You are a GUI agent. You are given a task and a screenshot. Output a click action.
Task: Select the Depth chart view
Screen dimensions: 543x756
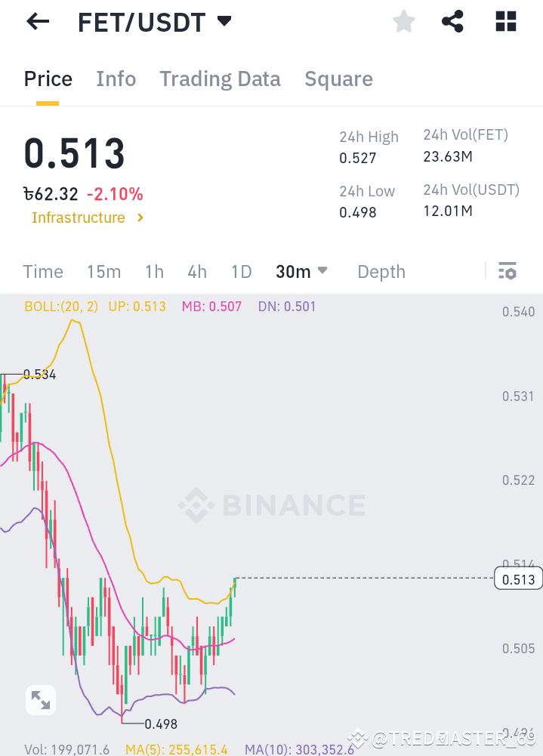coord(381,271)
